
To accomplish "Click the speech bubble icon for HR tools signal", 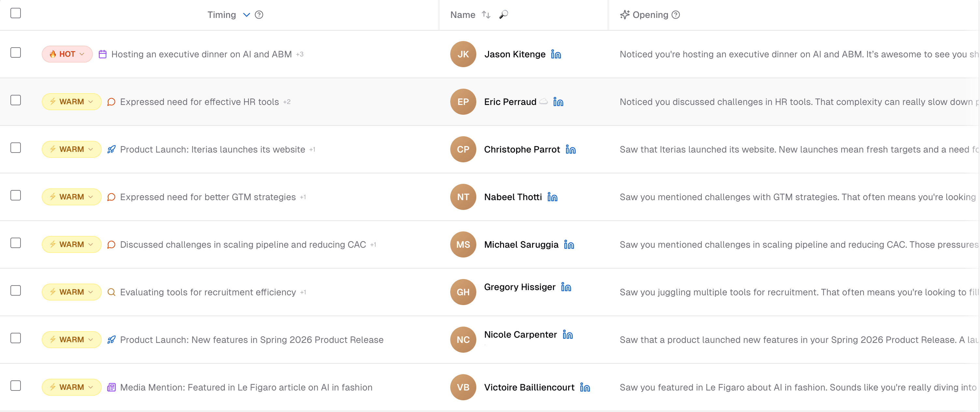I will pyautogui.click(x=111, y=102).
